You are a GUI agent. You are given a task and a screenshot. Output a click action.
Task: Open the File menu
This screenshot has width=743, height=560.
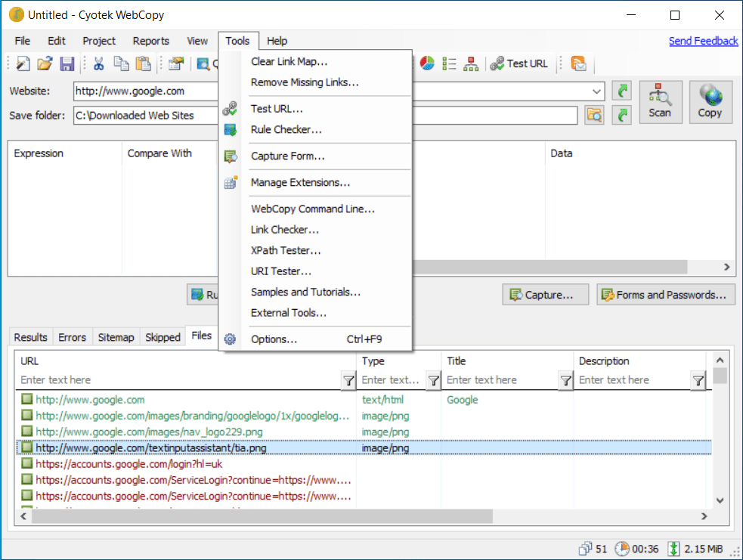tap(22, 41)
